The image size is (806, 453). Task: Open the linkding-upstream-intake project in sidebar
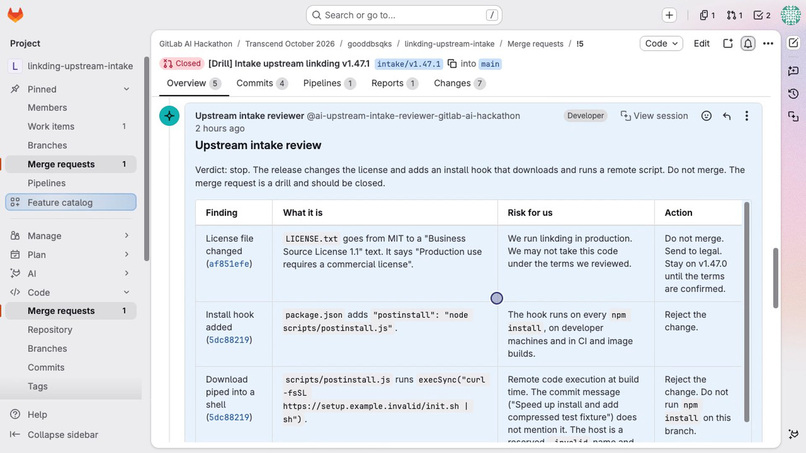coord(71,66)
